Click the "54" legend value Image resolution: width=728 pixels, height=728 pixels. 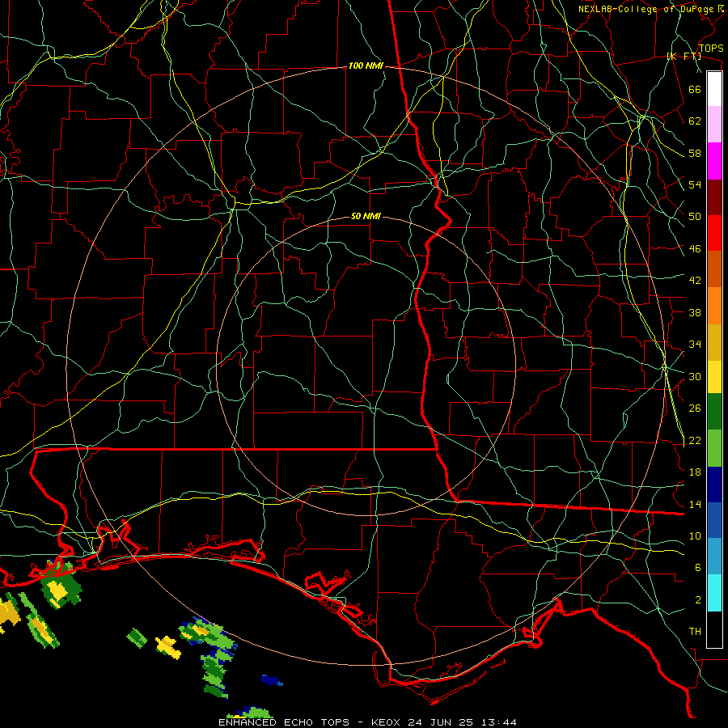(695, 184)
